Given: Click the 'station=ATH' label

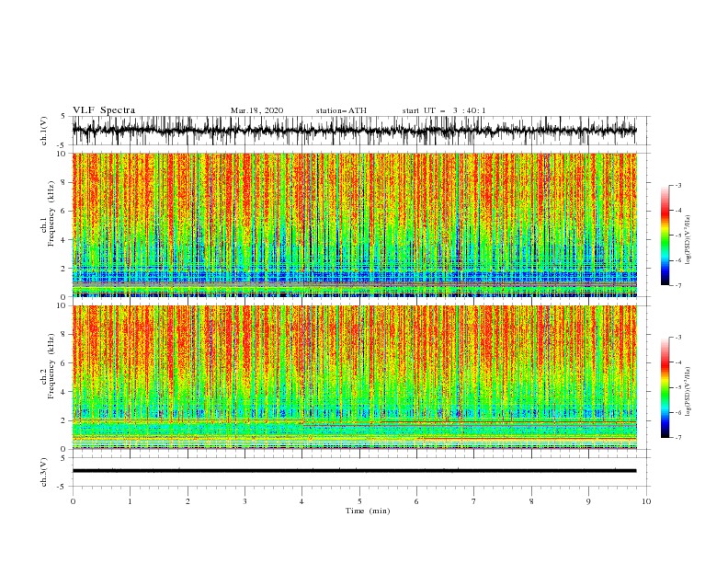Looking at the screenshot, I should [x=341, y=110].
